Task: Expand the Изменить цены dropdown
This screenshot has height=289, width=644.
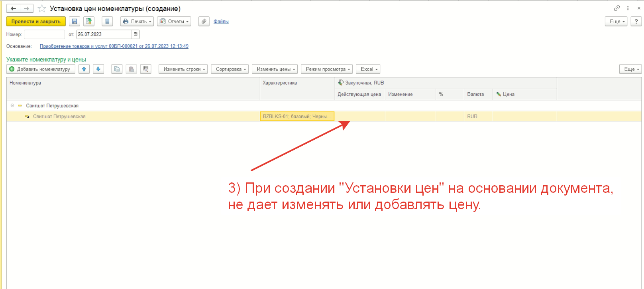Action: point(275,69)
